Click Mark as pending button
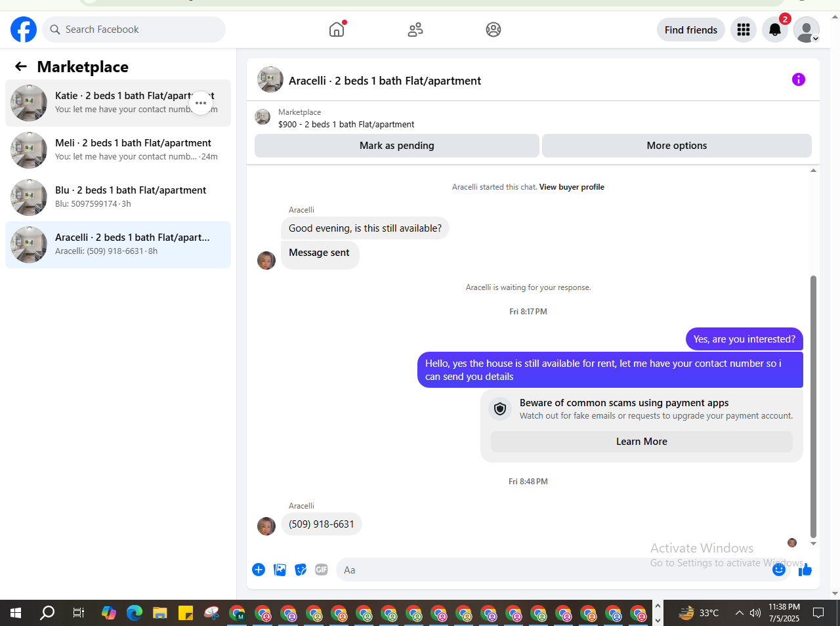This screenshot has width=840, height=626. (397, 146)
